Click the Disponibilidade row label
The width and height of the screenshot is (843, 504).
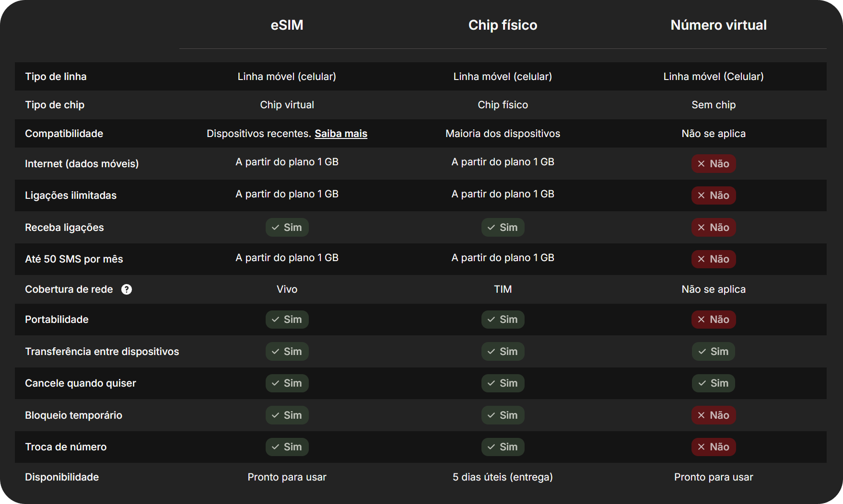[62, 477]
